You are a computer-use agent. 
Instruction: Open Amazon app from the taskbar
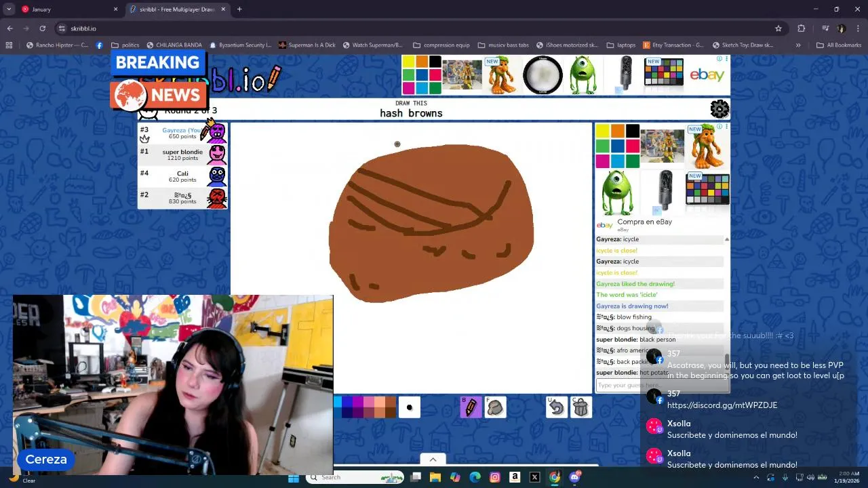pyautogui.click(x=515, y=478)
